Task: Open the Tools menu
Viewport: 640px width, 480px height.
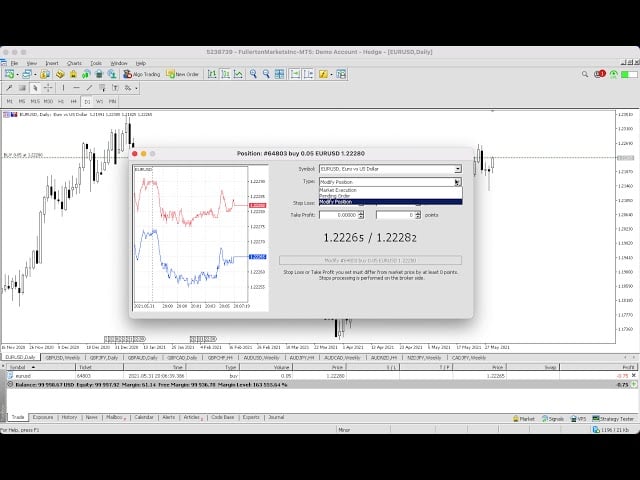Action: [96, 63]
